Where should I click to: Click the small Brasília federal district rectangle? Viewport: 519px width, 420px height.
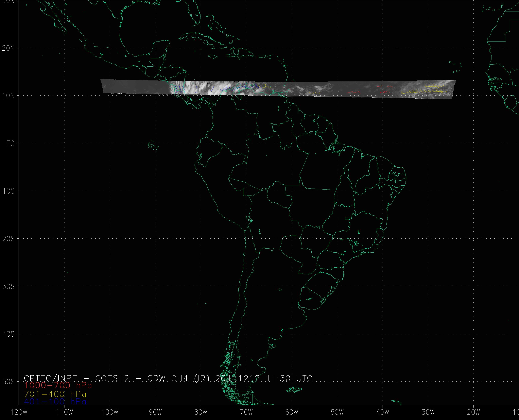pos(347,218)
